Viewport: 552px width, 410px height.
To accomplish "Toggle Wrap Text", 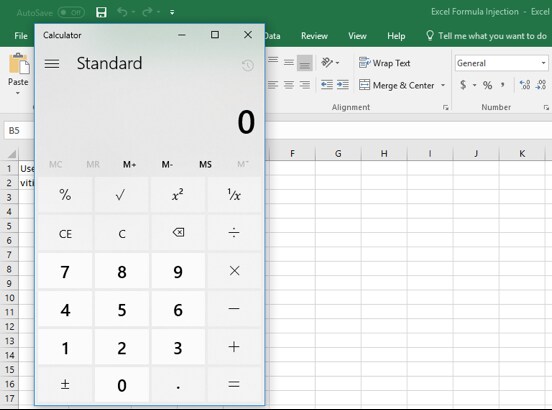I will click(x=384, y=63).
